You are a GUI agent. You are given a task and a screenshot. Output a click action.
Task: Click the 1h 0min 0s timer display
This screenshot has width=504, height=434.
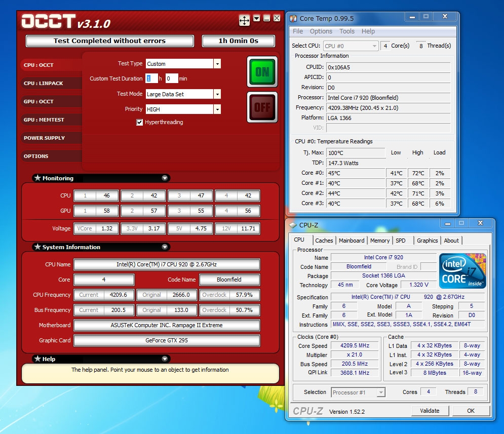(x=238, y=41)
